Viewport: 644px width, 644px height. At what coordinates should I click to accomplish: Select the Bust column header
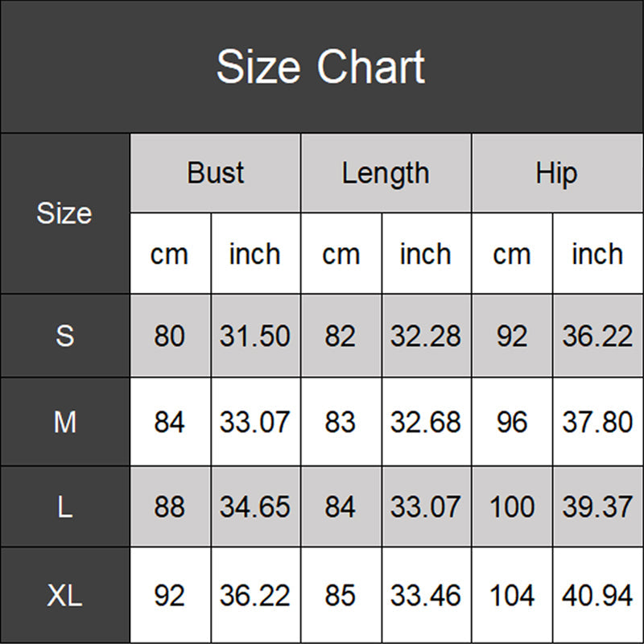(x=215, y=173)
